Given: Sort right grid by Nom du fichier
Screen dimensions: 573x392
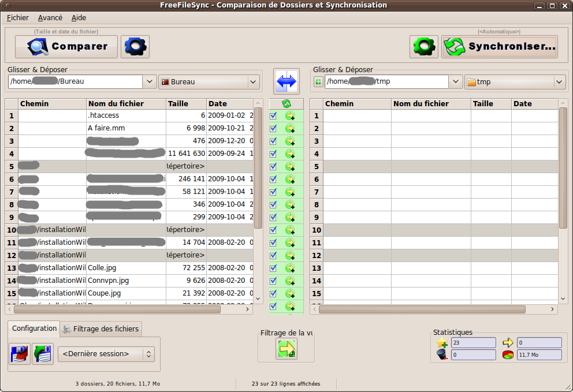Looking at the screenshot, I should pos(431,104).
